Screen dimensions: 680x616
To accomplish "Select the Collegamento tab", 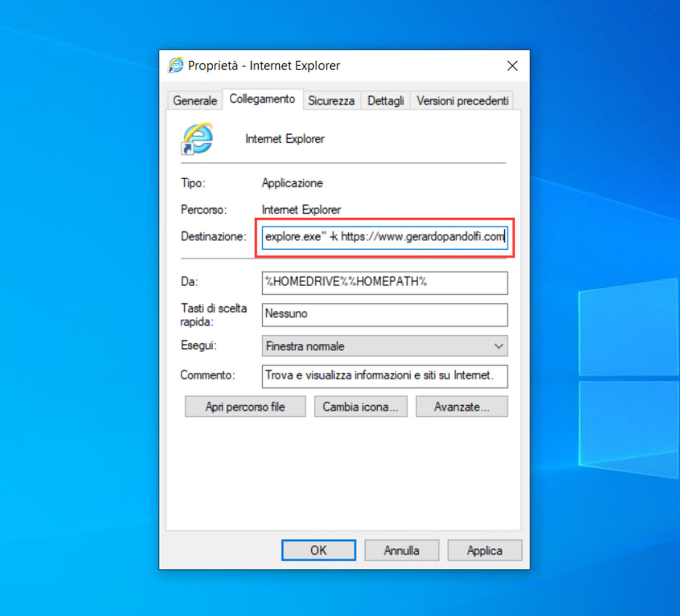I will point(262,99).
